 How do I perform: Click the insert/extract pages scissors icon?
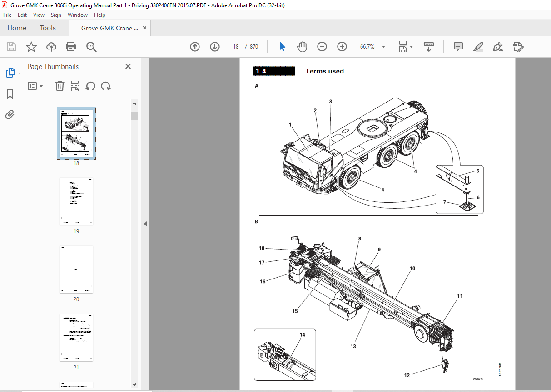[x=75, y=86]
